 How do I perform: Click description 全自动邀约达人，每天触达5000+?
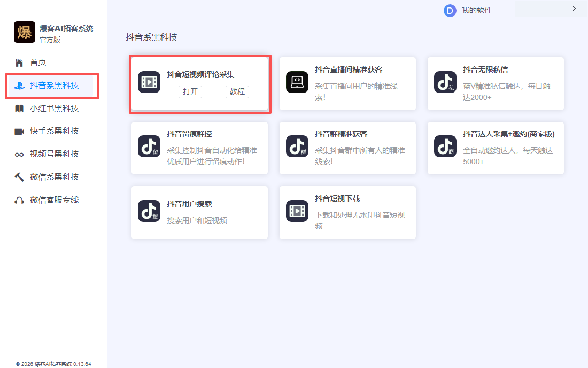point(508,156)
